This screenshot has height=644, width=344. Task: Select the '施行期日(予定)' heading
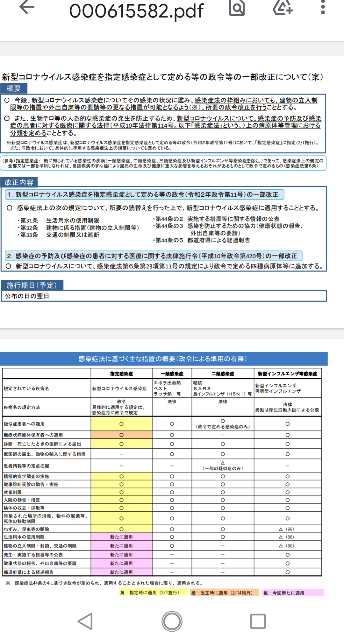(x=32, y=285)
